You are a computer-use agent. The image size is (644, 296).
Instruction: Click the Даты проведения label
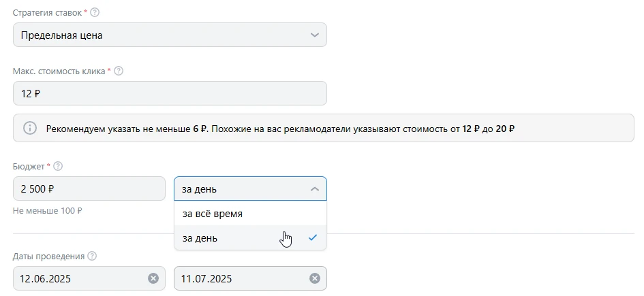coord(48,257)
